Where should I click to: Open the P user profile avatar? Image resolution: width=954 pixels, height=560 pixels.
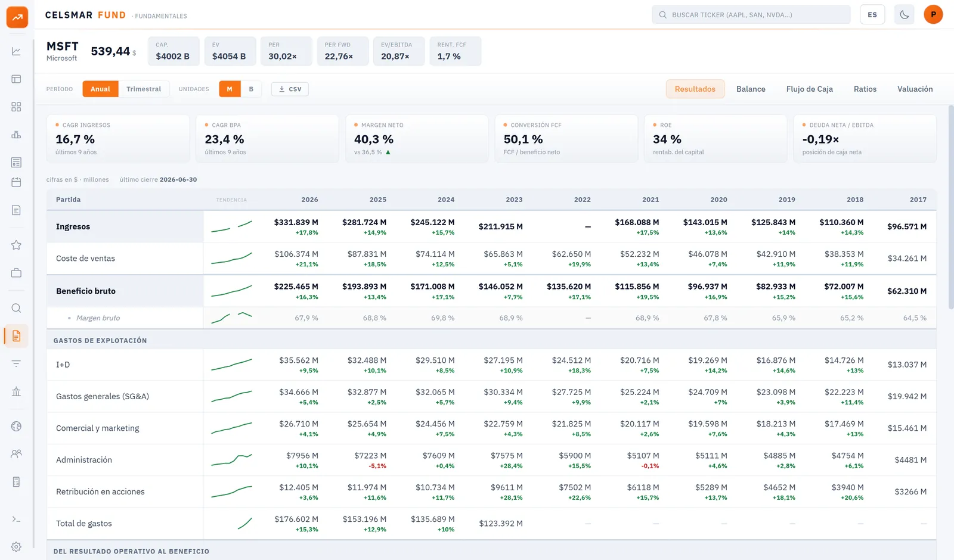pyautogui.click(x=933, y=15)
